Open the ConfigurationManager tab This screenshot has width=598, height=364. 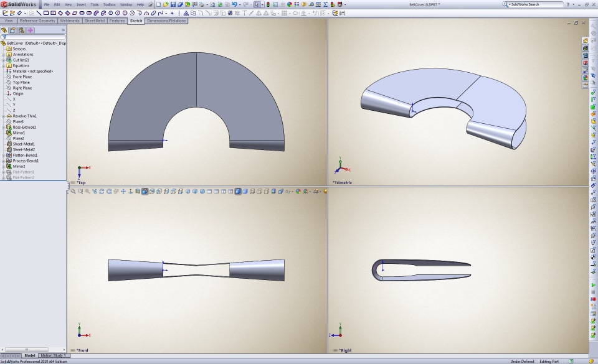coord(21,30)
